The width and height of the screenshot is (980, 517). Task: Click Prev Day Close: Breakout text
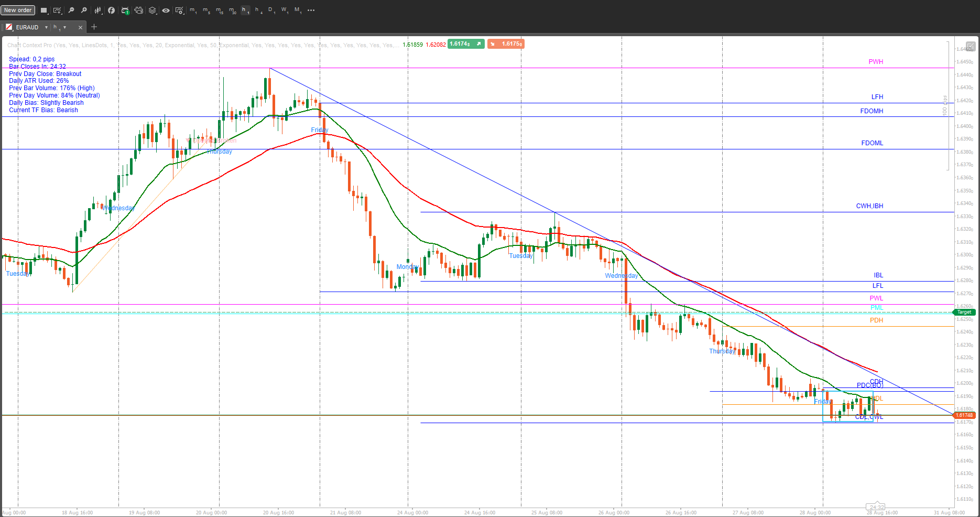[x=45, y=74]
